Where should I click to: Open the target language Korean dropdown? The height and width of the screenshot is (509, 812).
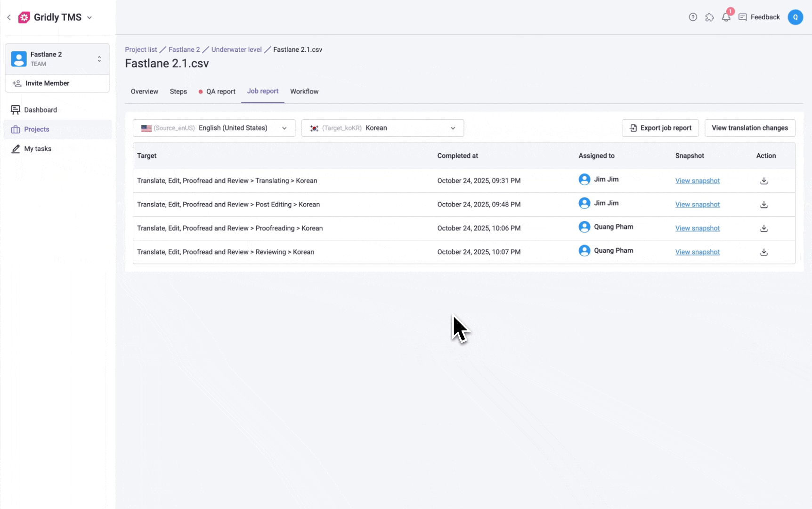coord(382,128)
